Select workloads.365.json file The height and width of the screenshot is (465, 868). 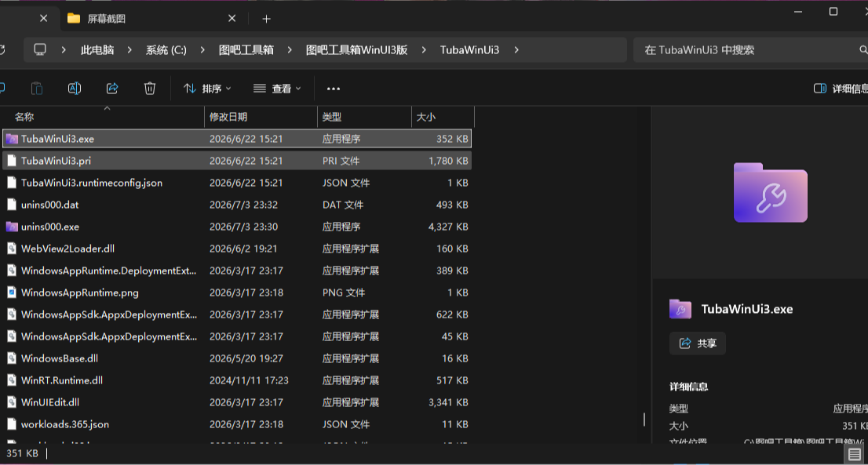click(x=237, y=424)
